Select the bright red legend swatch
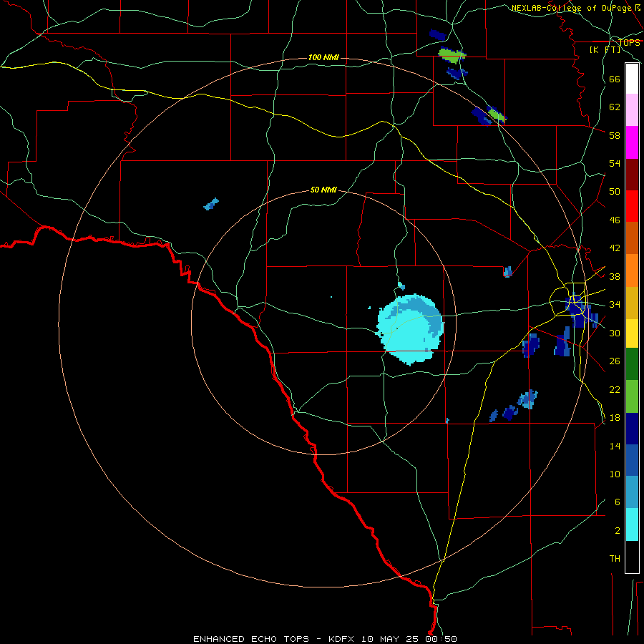Screen dimensions: 644x644 click(x=632, y=206)
